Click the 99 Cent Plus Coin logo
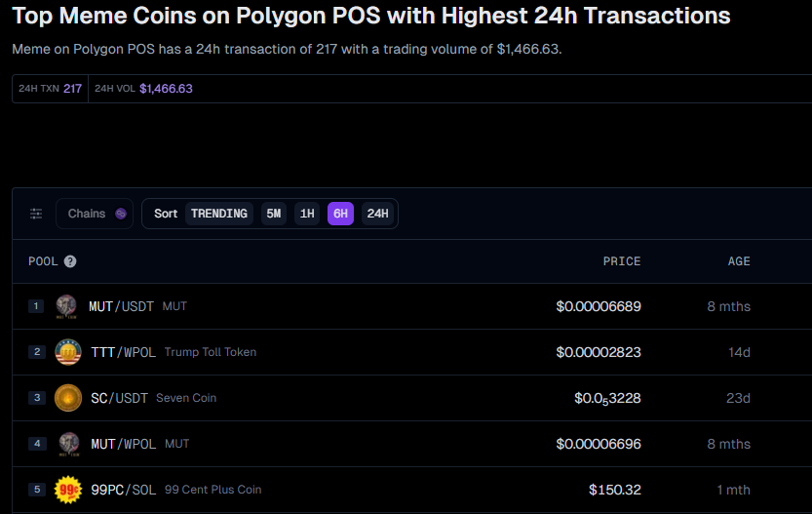This screenshot has height=514, width=812. coord(68,490)
